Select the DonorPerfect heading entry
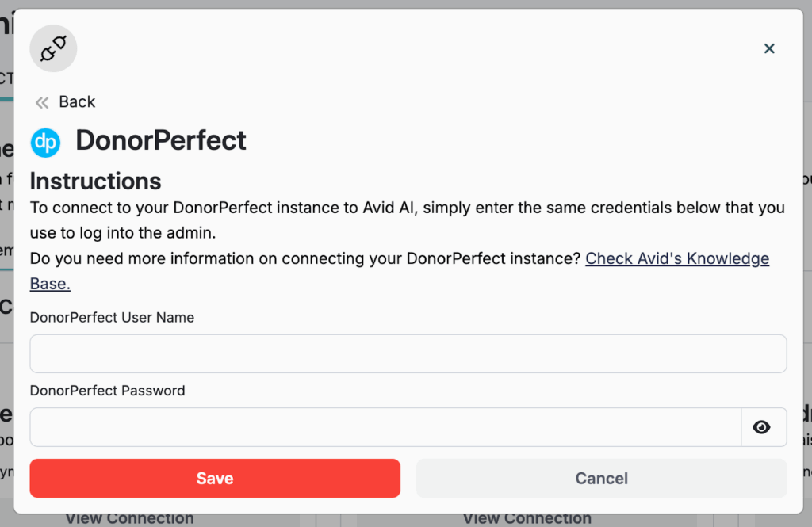 click(160, 140)
